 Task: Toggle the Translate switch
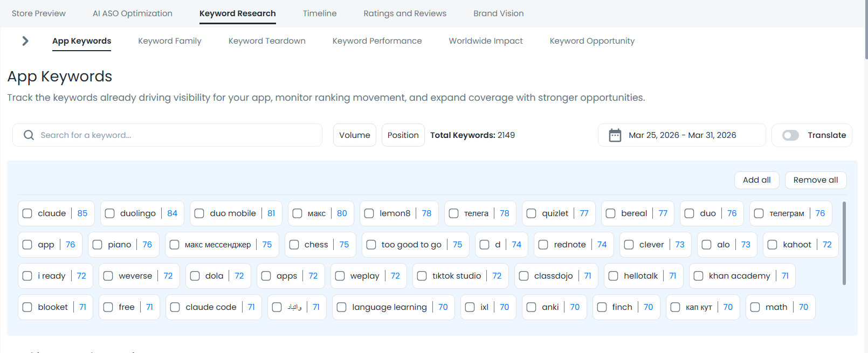tap(790, 135)
